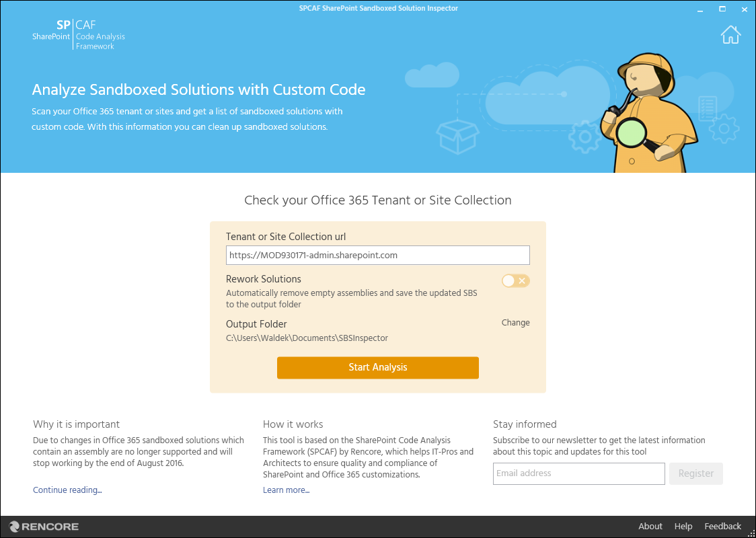Click the Rencore logo in footer
Screen dimensions: 756x538
[44, 527]
